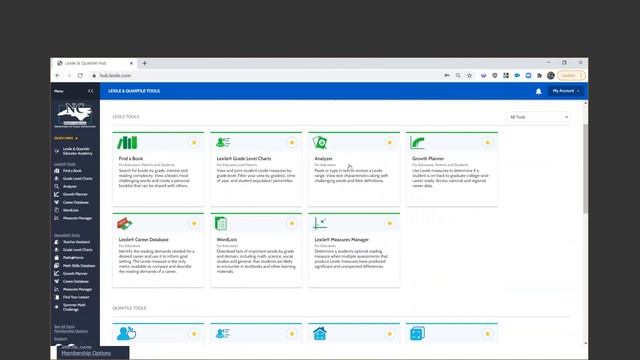Click the Lexile & Quantile Tools header title
The height and width of the screenshot is (360, 640).
click(134, 91)
